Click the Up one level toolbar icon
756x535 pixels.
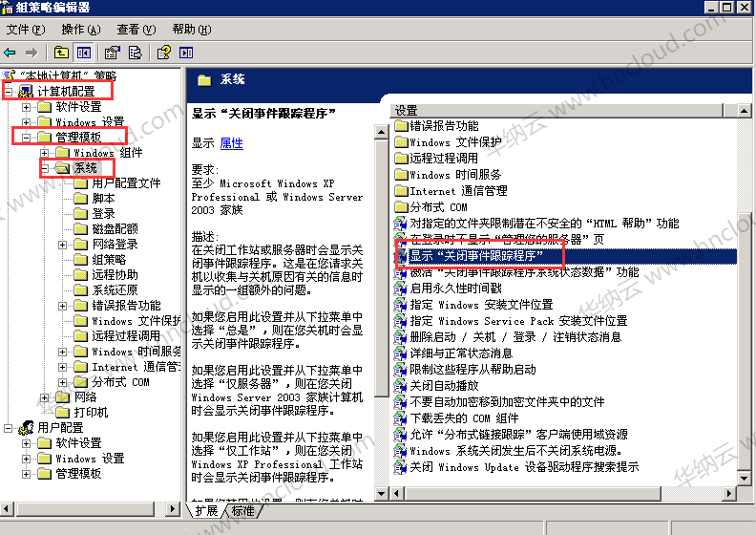point(61,53)
